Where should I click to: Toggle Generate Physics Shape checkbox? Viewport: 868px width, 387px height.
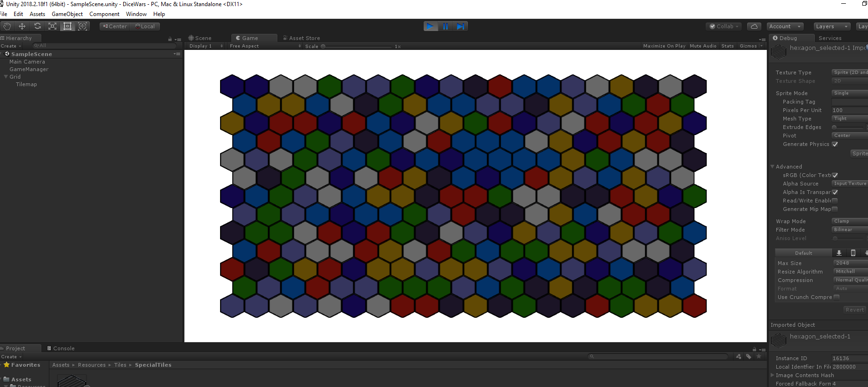pyautogui.click(x=835, y=144)
